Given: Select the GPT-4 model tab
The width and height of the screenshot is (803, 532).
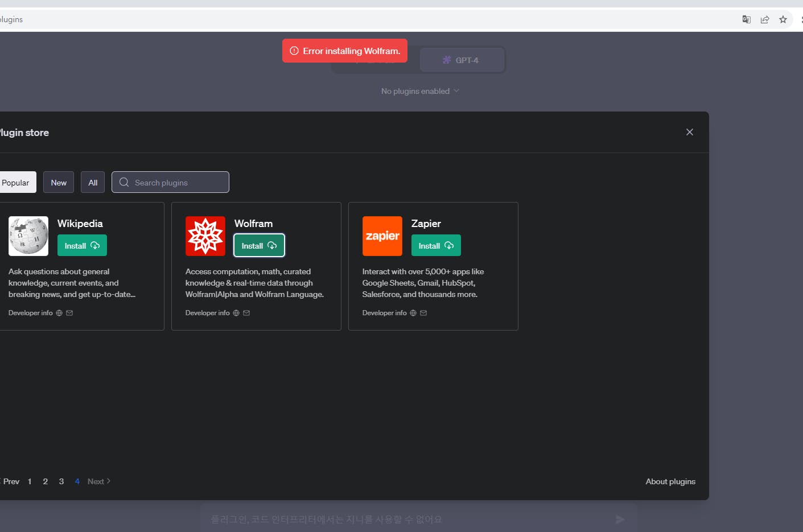Looking at the screenshot, I should pos(462,60).
